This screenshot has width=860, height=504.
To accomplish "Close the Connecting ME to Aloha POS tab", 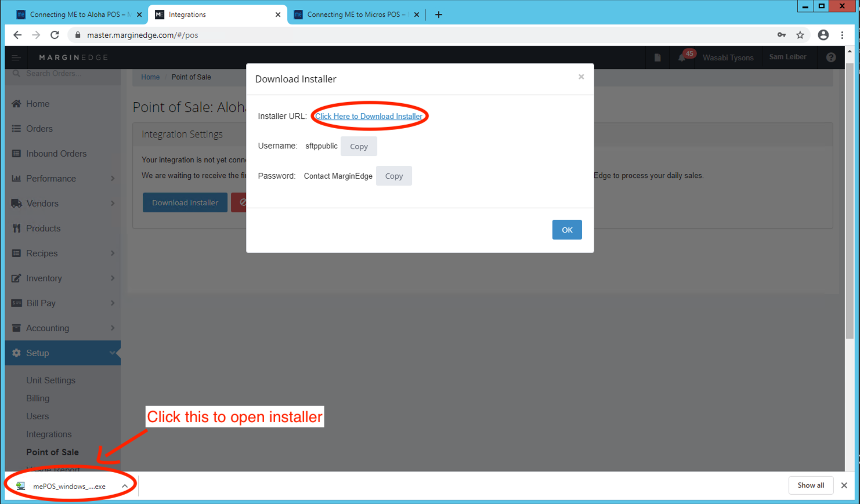I will tap(139, 14).
